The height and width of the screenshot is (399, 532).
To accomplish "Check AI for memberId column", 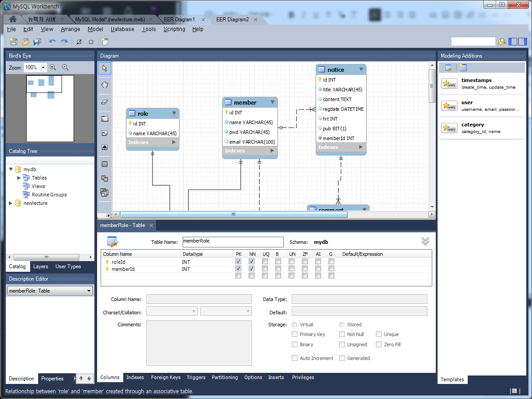I will coord(318,269).
